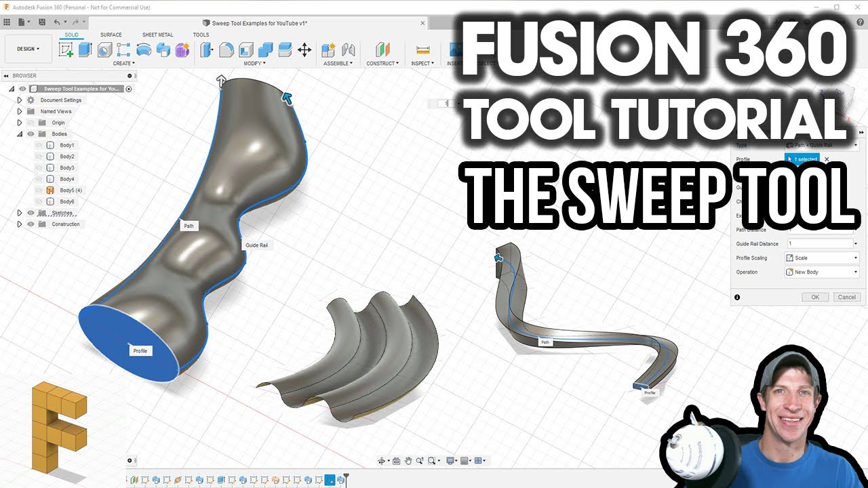Select the New Component icon
This screenshot has width=868, height=488.
[x=328, y=49]
